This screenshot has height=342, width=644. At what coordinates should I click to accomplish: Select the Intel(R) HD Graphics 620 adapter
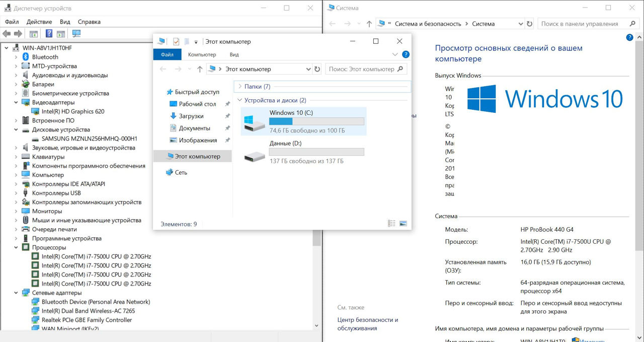tap(73, 111)
